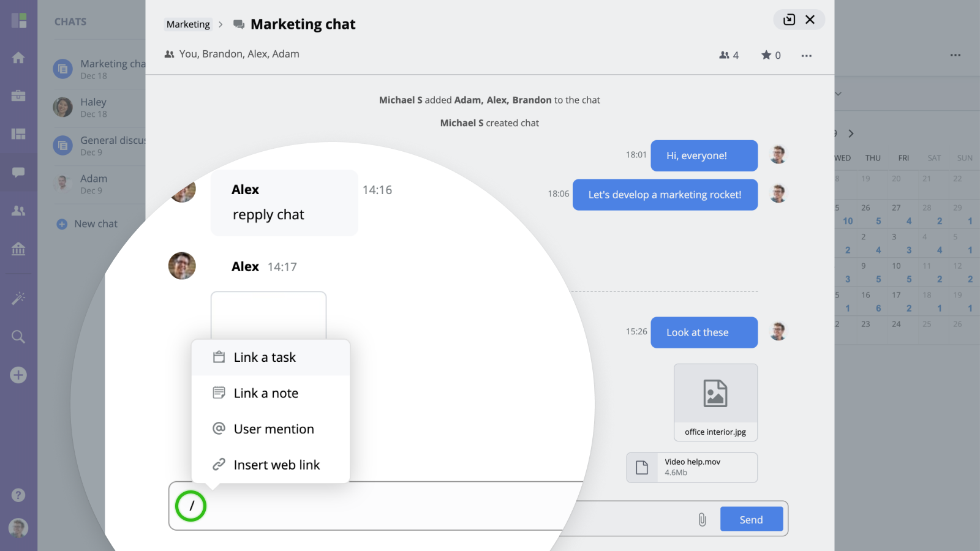Pop out the chat window icon
The image size is (980, 551).
point(790,20)
